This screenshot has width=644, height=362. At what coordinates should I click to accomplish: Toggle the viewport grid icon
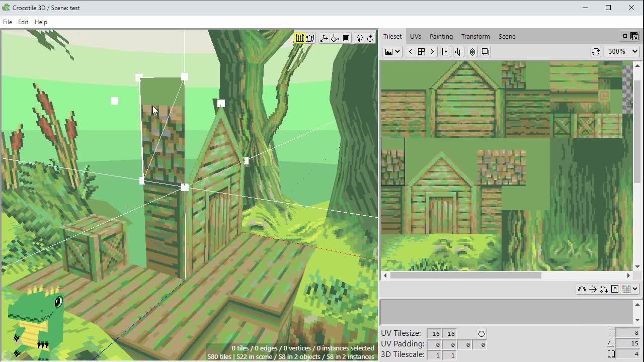tap(299, 38)
